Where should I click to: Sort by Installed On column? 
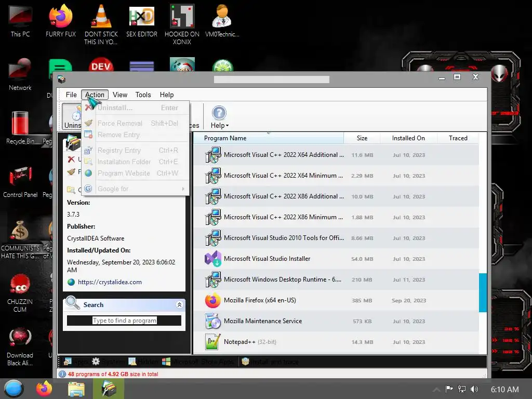(408, 138)
